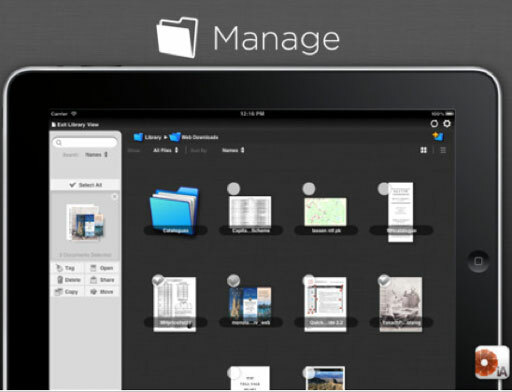The height and width of the screenshot is (392, 512).
Task: Open the travel brochure thumbnail
Action: coord(250,304)
